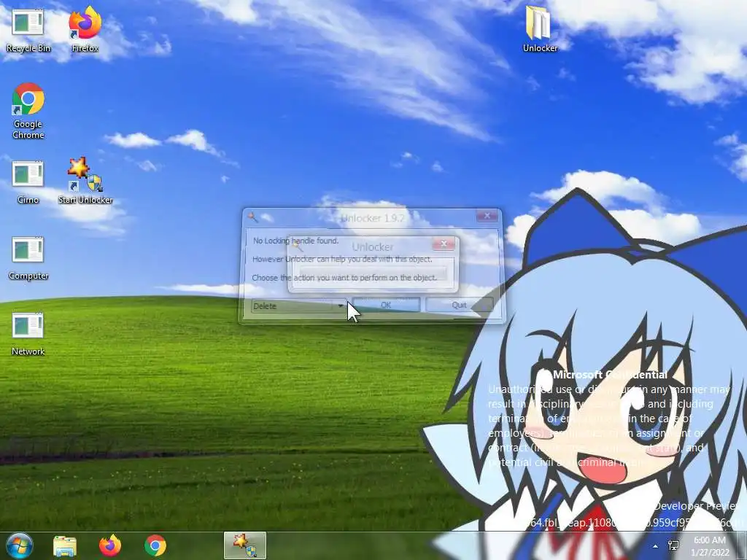Click Quit in the Unlocker 1.9.2 dialog

tap(459, 305)
